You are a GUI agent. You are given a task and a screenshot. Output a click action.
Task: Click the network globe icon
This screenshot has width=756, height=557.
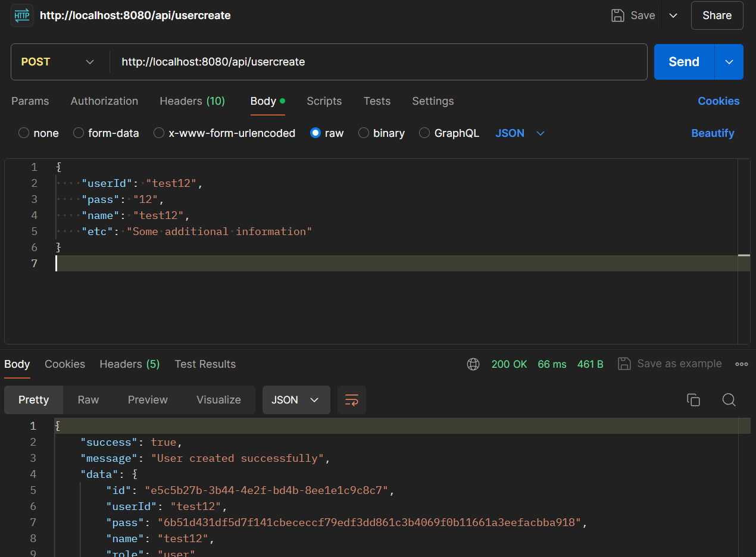[x=473, y=364]
